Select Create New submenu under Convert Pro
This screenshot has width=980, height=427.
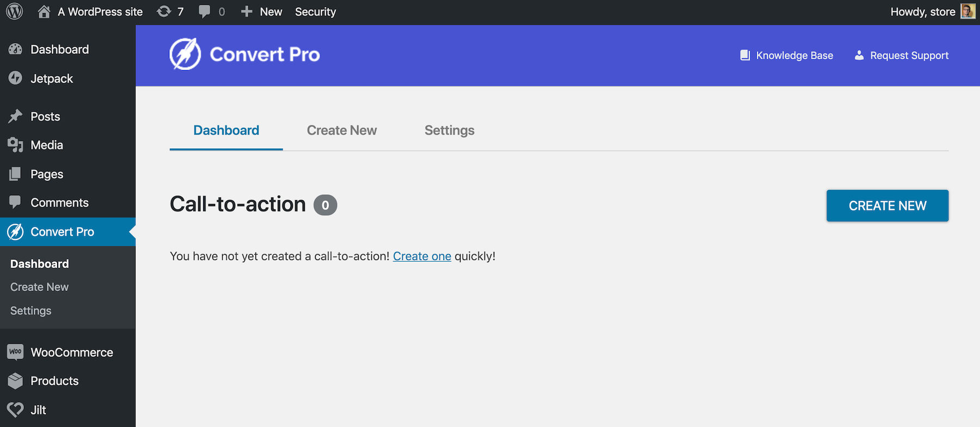pyautogui.click(x=40, y=287)
